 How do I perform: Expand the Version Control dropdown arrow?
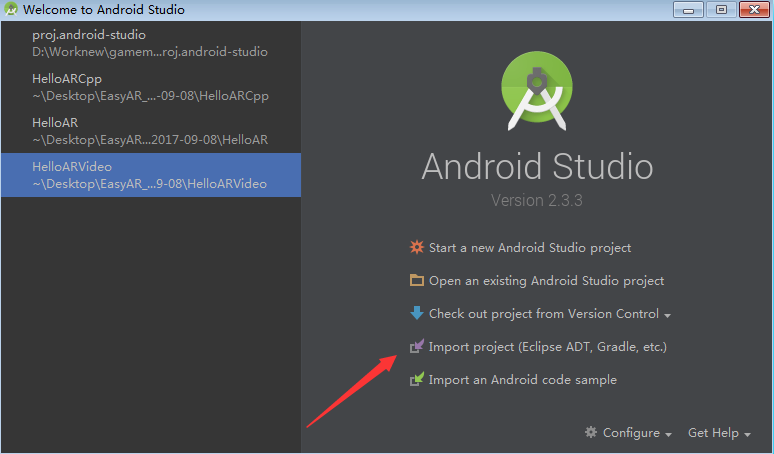point(667,315)
